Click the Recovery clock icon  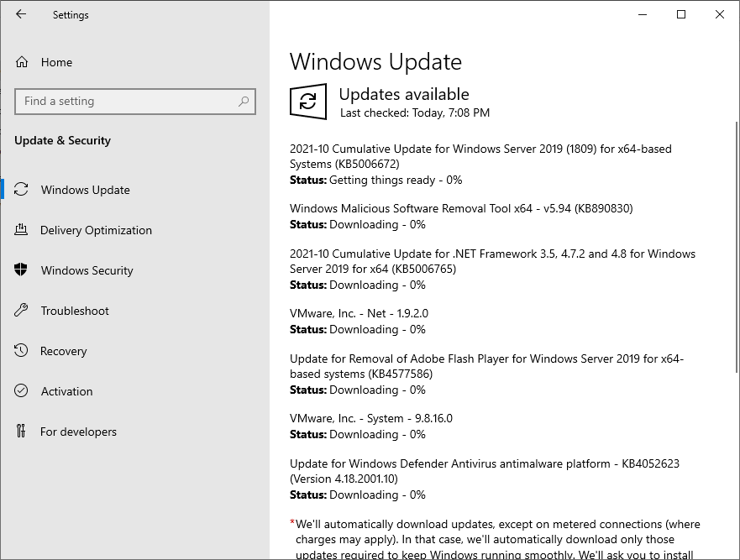point(21,350)
